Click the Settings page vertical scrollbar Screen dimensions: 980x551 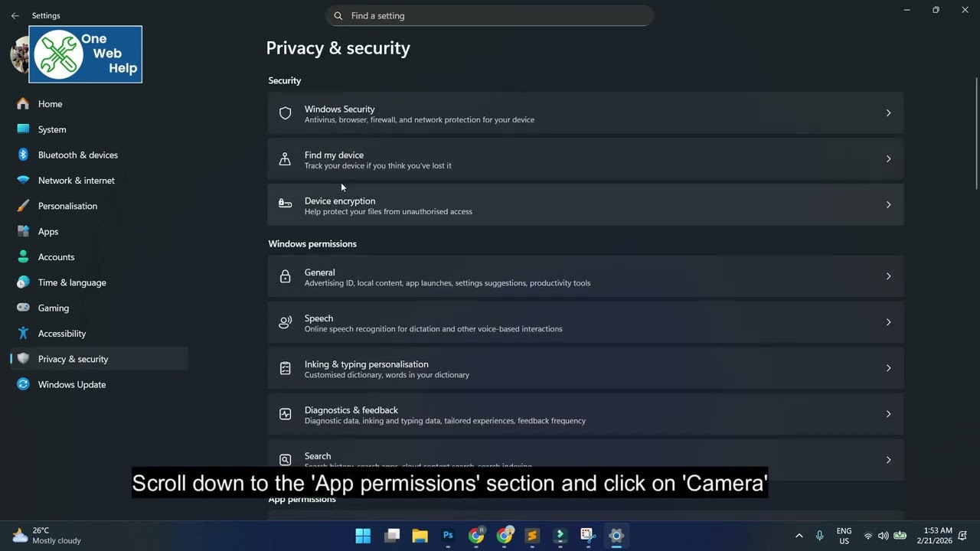[x=976, y=134]
